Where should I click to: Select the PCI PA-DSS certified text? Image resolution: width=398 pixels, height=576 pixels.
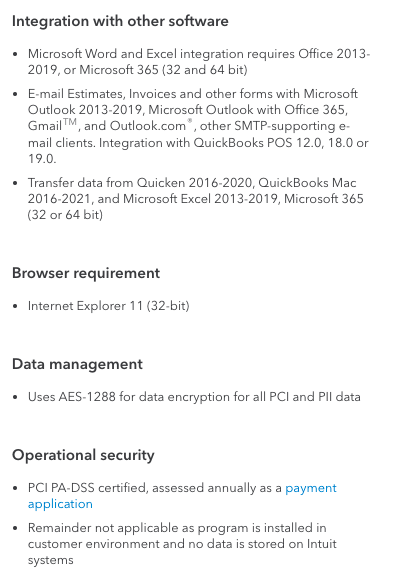click(x=87, y=488)
